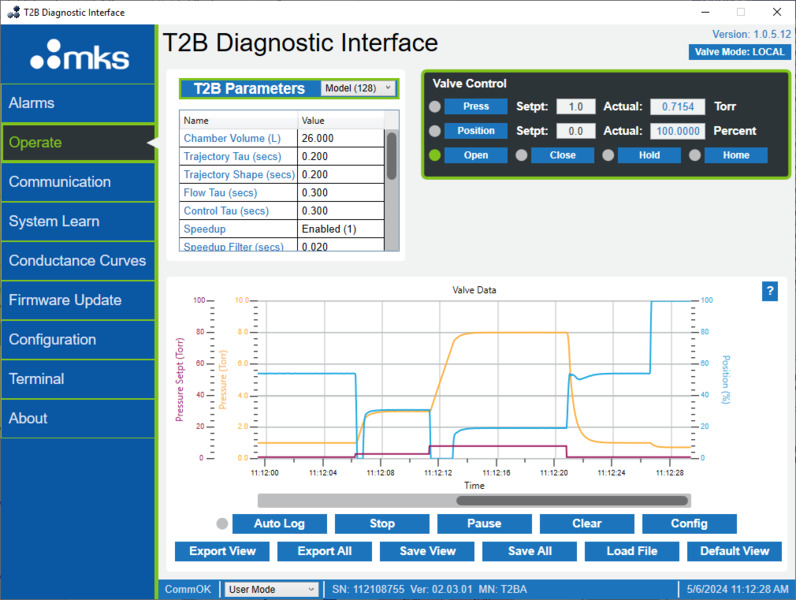Click the parameters table vertical scrollbar
796x600 pixels.
click(391, 155)
